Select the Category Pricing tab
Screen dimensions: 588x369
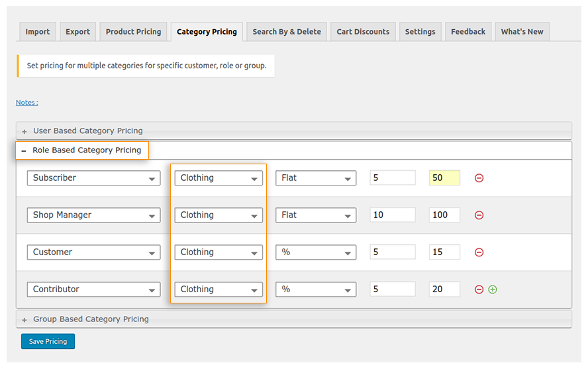[x=207, y=32]
